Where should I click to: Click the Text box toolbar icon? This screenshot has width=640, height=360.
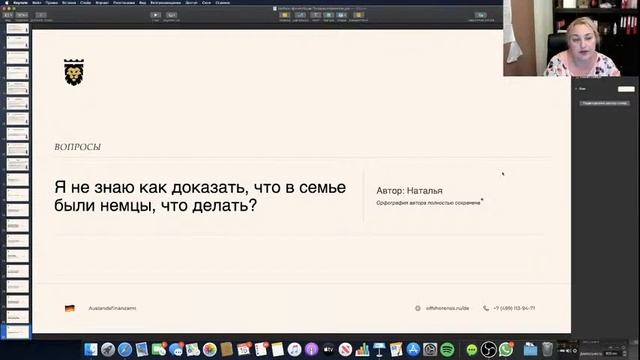click(316, 15)
